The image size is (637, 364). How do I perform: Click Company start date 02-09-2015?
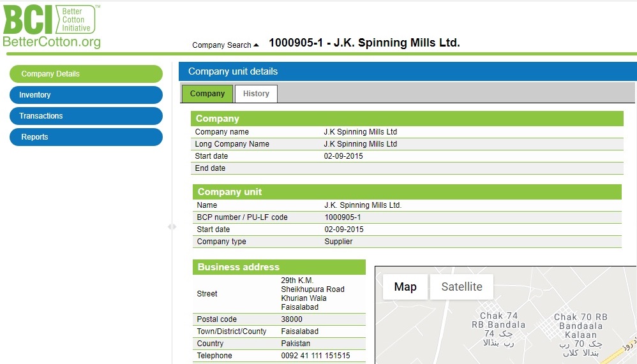(x=343, y=156)
